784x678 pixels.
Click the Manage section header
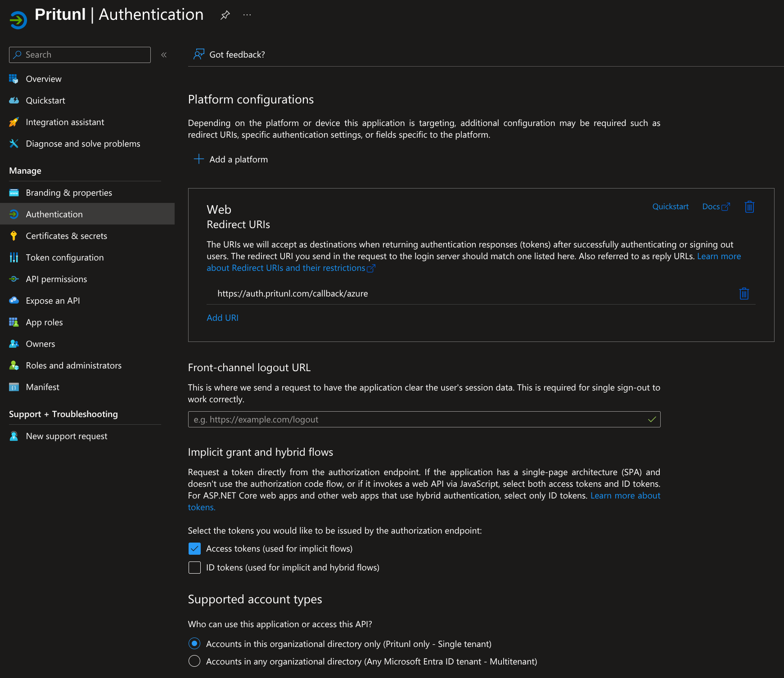click(x=25, y=171)
